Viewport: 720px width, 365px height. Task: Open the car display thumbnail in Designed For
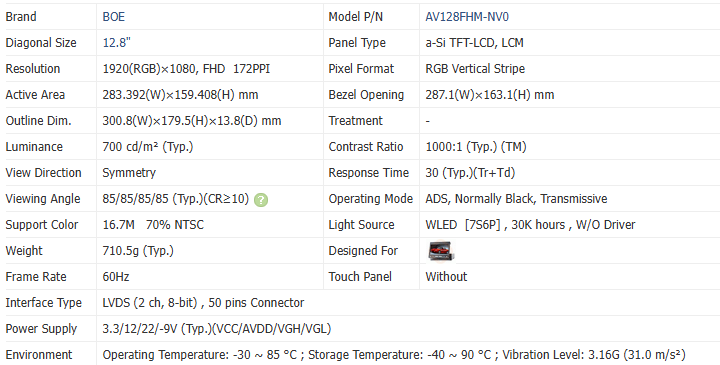click(441, 251)
